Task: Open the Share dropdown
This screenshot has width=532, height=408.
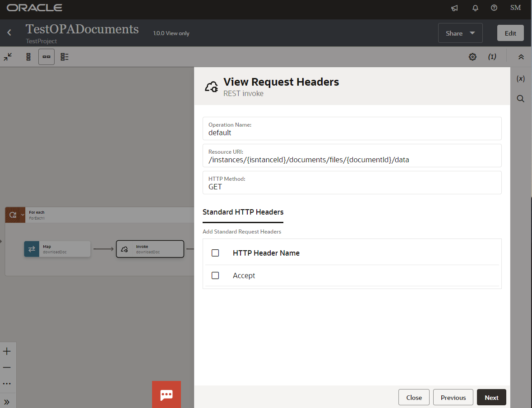Action: (x=460, y=32)
